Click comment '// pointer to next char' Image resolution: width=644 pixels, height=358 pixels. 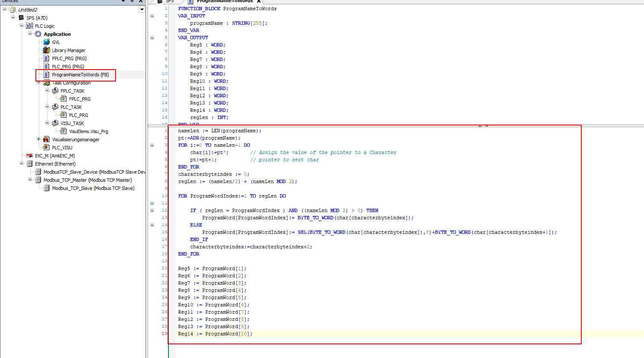click(284, 160)
